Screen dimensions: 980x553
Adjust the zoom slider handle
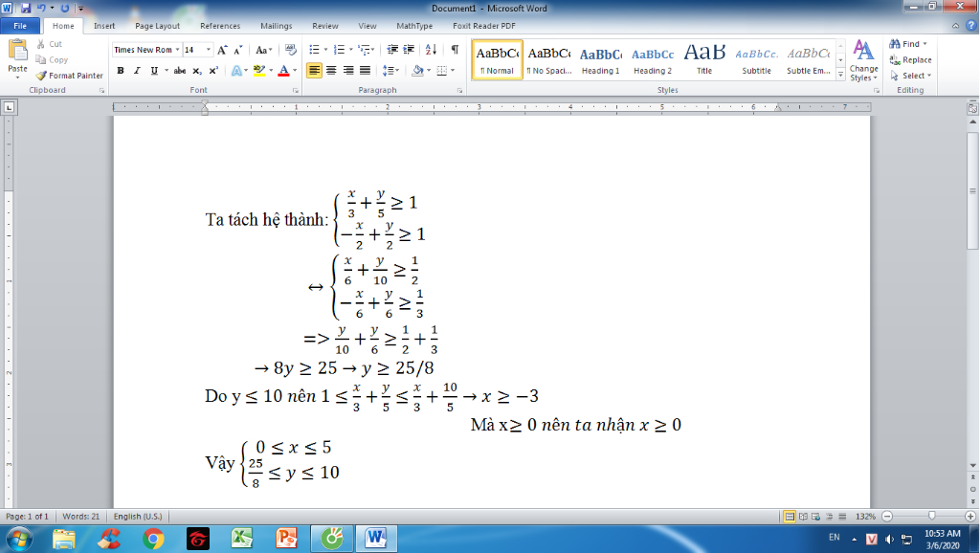[x=932, y=517]
